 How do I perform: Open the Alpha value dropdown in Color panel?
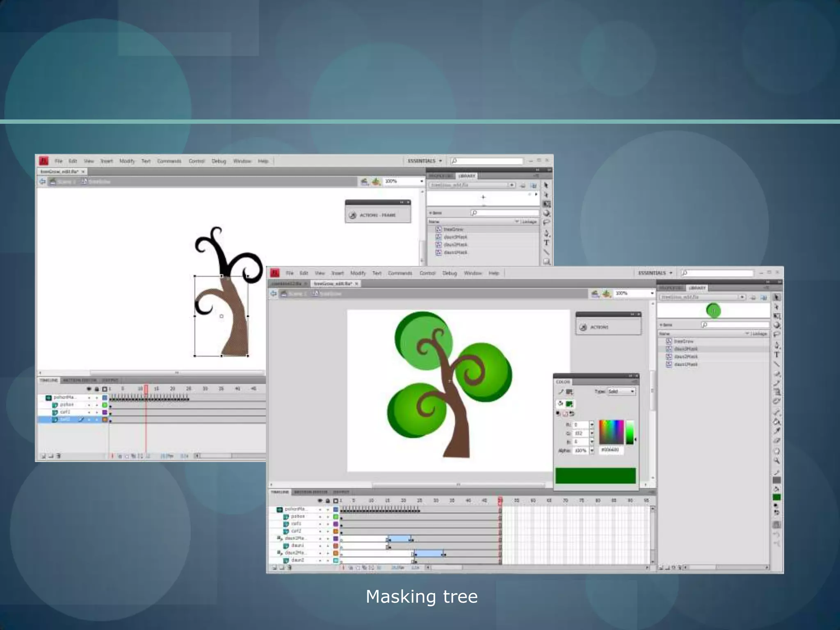tap(592, 450)
